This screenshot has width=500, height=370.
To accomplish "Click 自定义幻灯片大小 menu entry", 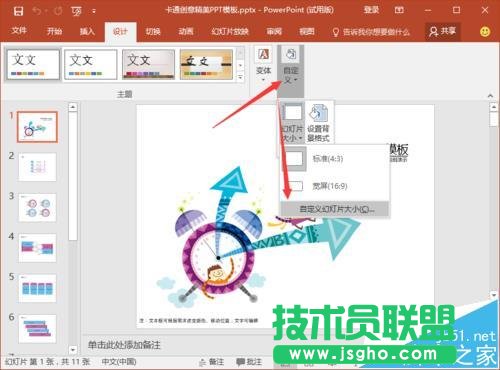I will [335, 209].
